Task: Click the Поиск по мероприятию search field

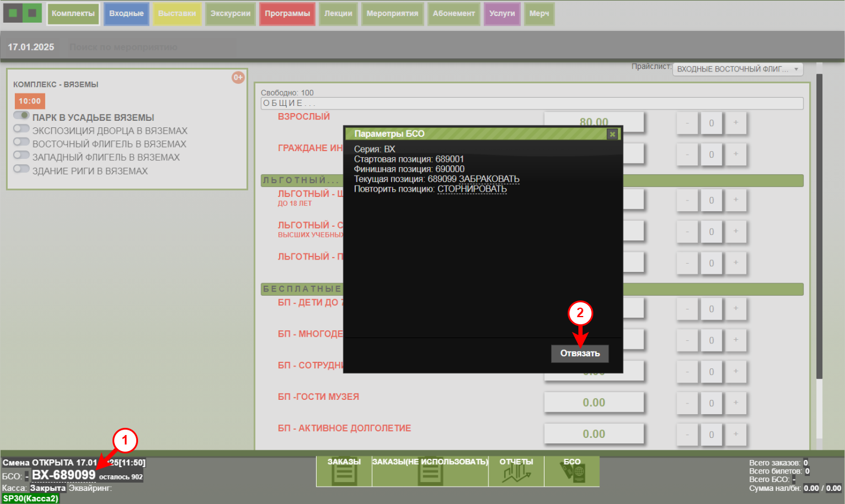Action: 152,47
